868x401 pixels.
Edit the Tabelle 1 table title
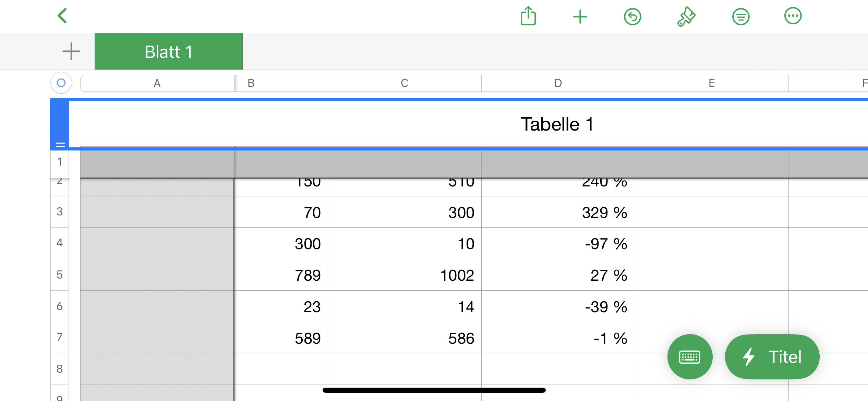pyautogui.click(x=557, y=124)
